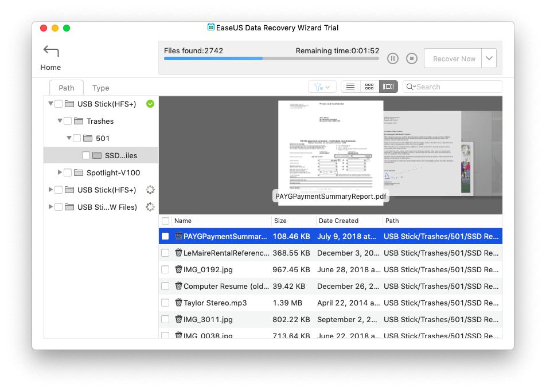Click the trash icon next to PAYGPaymentSummar...
The height and width of the screenshot is (392, 546).
(178, 236)
